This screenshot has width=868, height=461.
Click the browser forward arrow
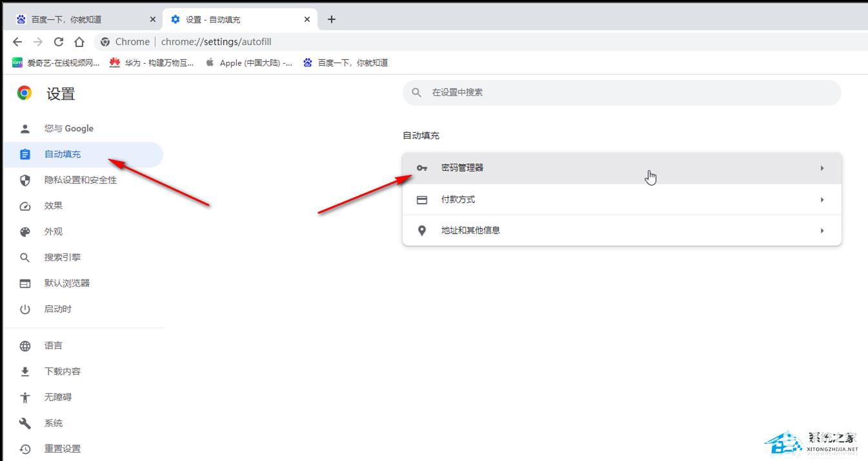(38, 42)
